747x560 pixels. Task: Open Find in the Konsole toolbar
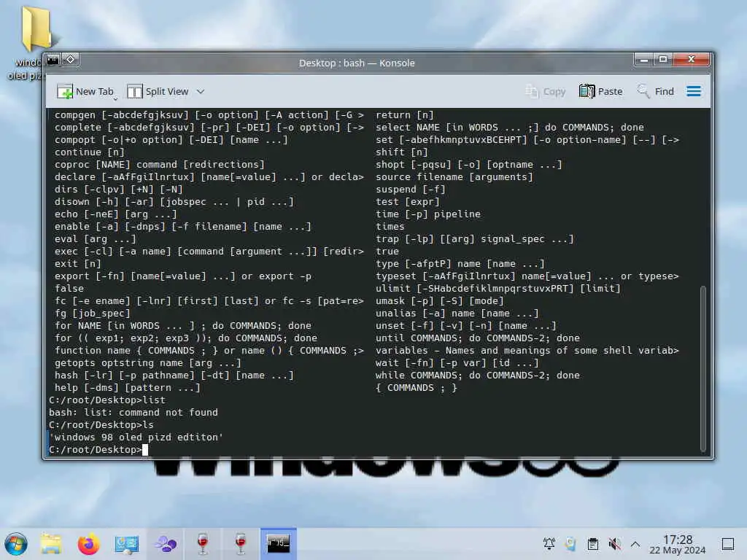(656, 91)
